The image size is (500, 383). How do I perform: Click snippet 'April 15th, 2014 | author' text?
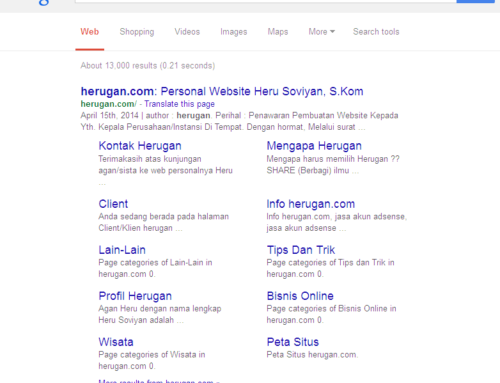click(x=125, y=115)
